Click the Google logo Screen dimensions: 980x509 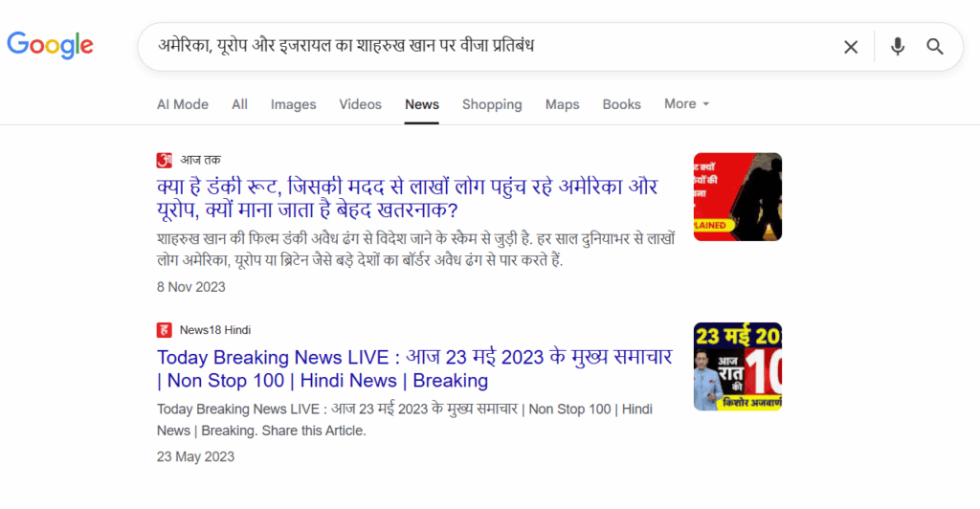(x=50, y=45)
